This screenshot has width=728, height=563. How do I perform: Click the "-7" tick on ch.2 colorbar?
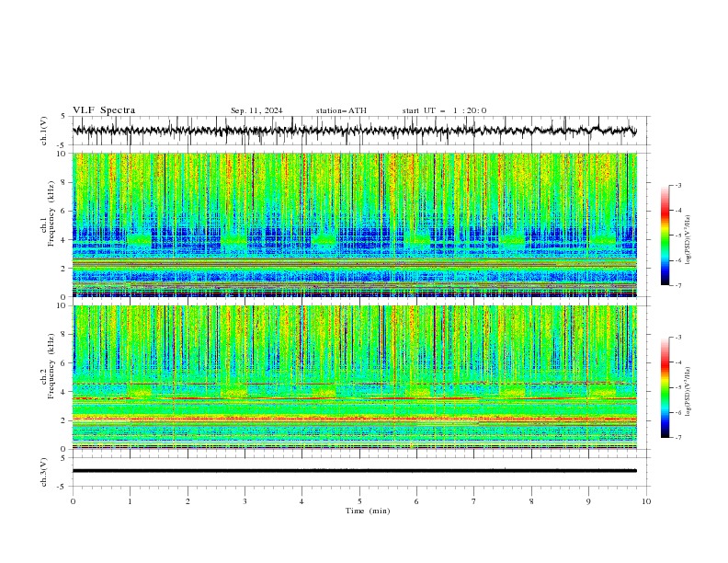[678, 437]
